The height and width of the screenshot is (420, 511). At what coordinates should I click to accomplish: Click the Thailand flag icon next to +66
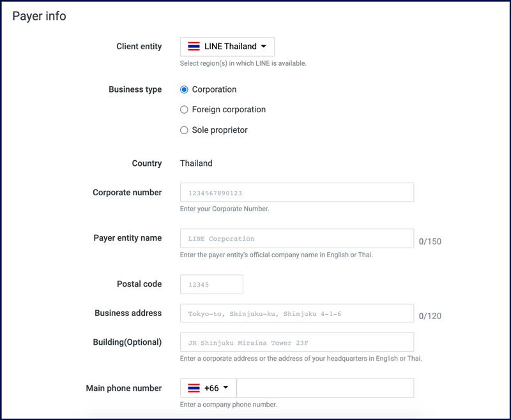tap(194, 388)
